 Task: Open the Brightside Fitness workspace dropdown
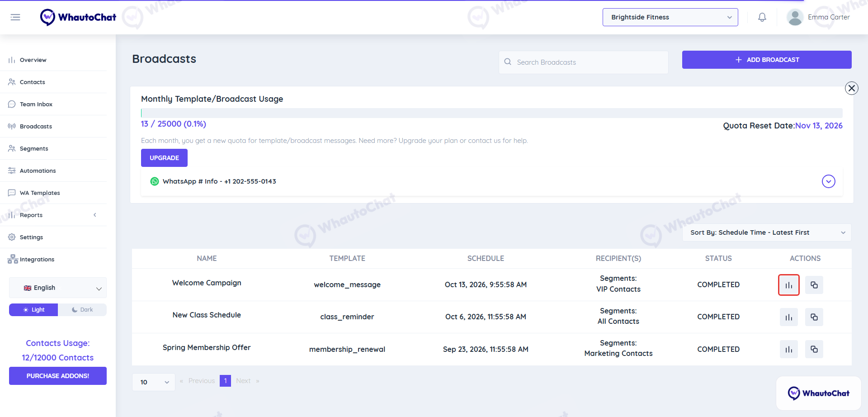coord(670,17)
